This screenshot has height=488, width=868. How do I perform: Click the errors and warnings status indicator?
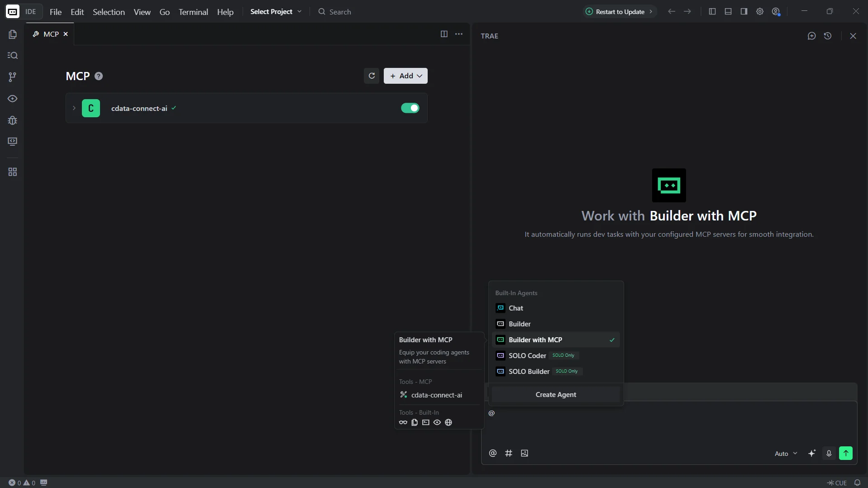tap(22, 483)
